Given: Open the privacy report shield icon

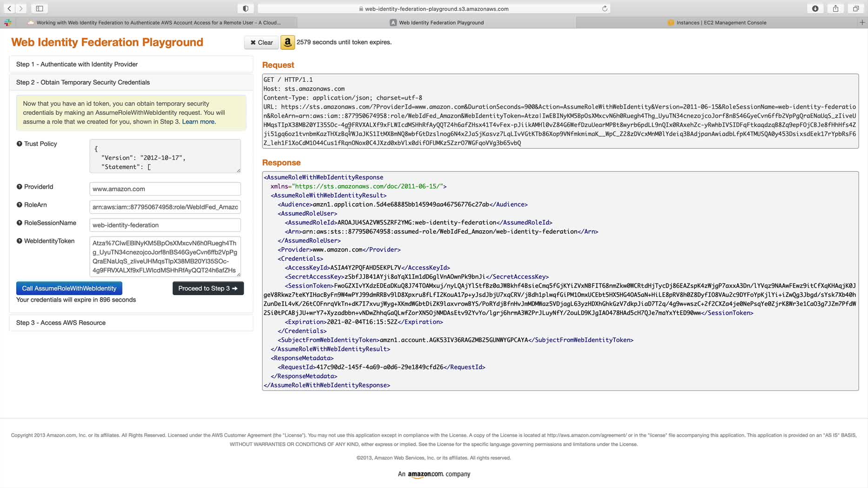Looking at the screenshot, I should click(246, 8).
